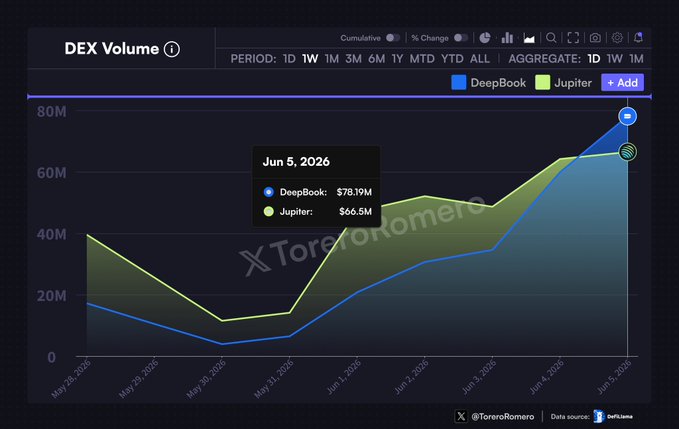Set period to ALL
The height and width of the screenshot is (429, 679).
point(480,58)
